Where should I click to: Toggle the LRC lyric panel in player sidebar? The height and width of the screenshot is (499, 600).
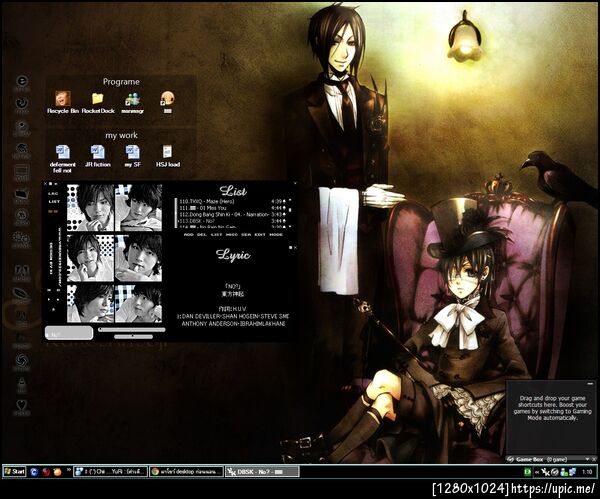point(54,194)
